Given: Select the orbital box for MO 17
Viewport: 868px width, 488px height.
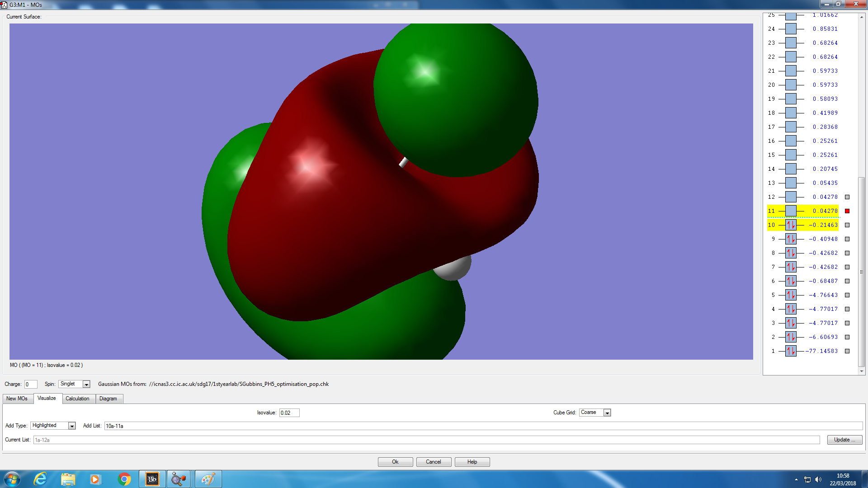Looking at the screenshot, I should (x=791, y=127).
